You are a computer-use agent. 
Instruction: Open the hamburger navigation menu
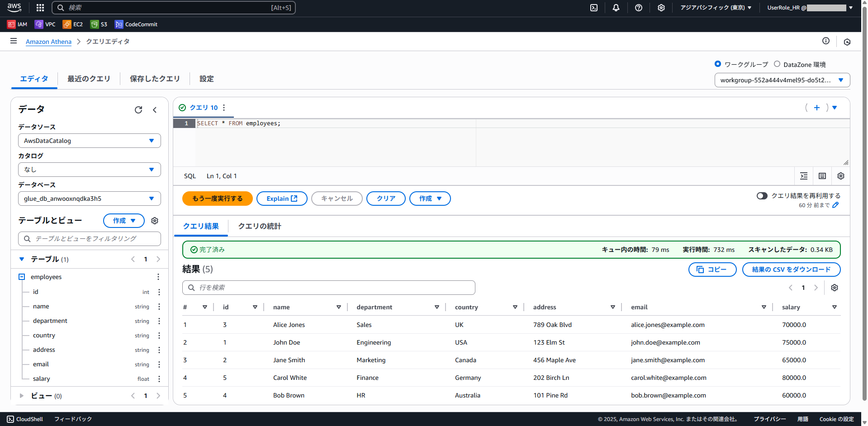coord(14,41)
